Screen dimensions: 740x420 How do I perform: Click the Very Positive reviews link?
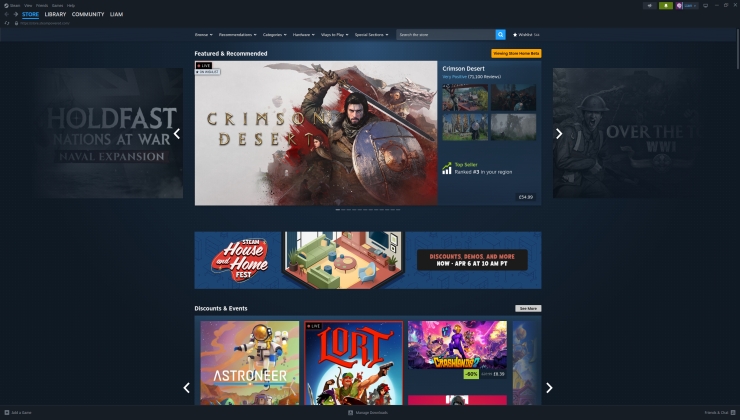coord(454,76)
